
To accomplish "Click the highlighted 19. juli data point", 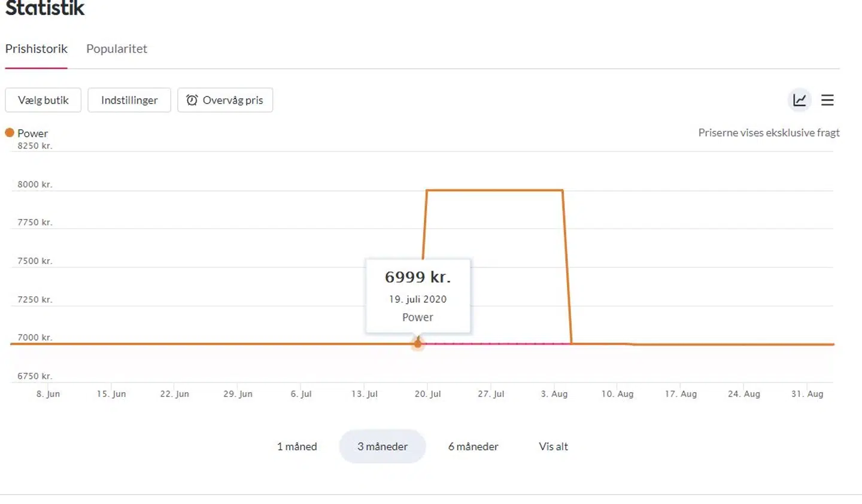I will (x=418, y=344).
